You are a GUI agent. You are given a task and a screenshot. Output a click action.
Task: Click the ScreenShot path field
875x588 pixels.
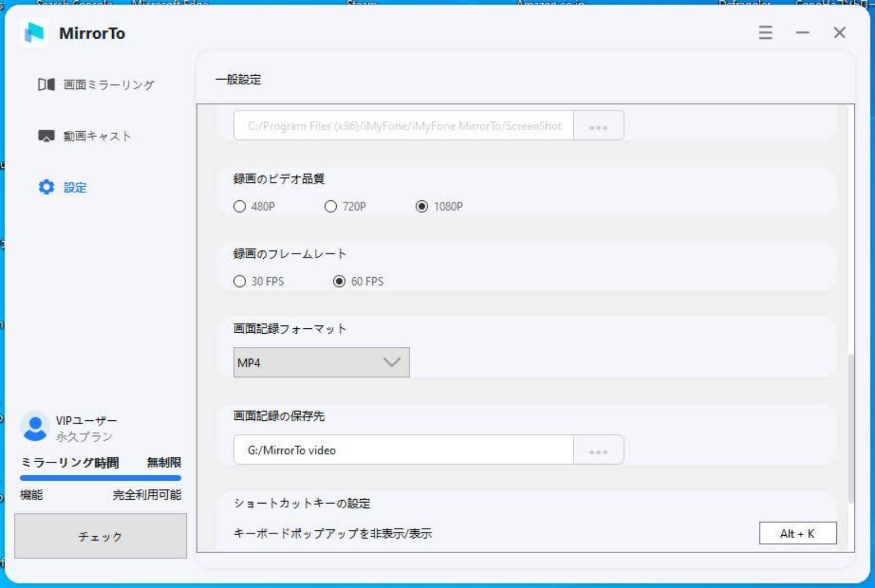point(404,126)
